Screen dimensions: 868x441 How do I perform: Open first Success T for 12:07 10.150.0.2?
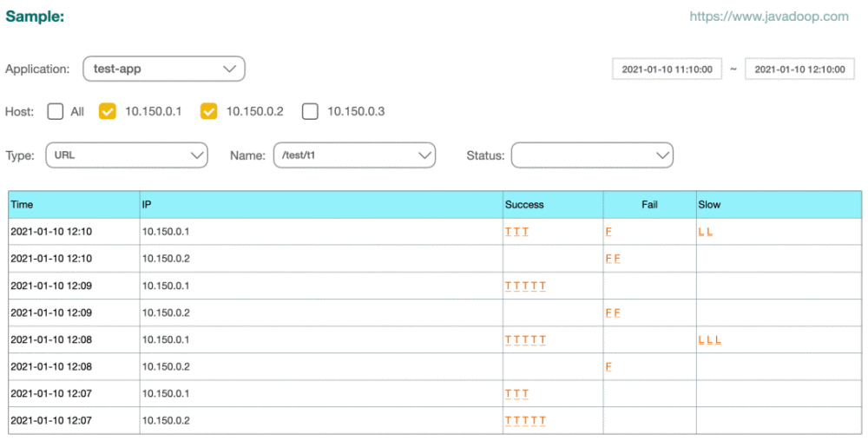508,421
